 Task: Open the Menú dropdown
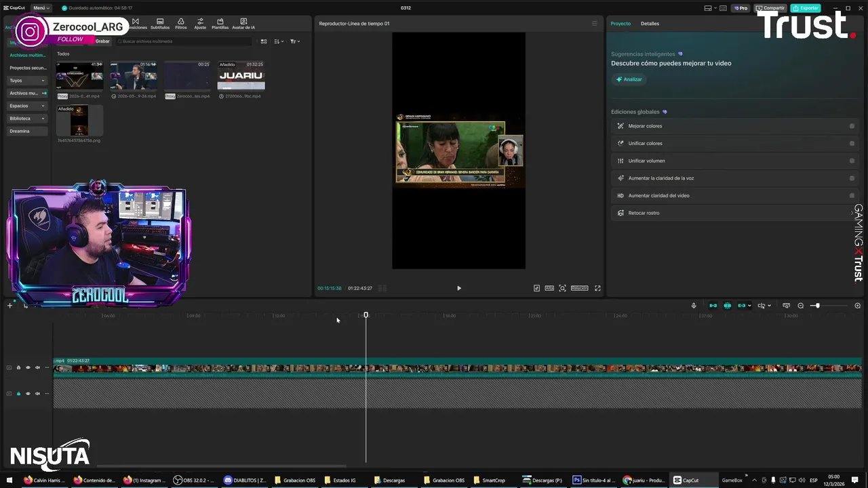click(x=41, y=8)
